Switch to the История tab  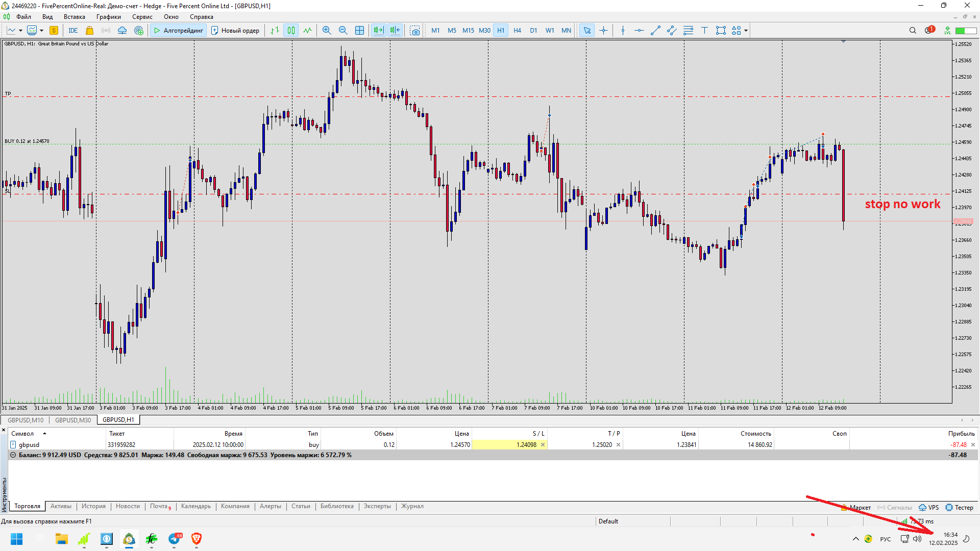click(x=93, y=507)
